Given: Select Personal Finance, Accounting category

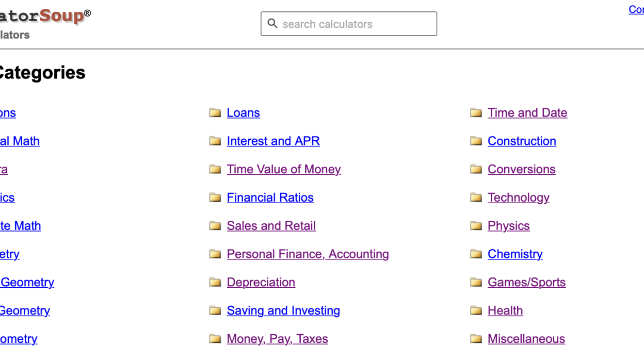Looking at the screenshot, I should [308, 254].
